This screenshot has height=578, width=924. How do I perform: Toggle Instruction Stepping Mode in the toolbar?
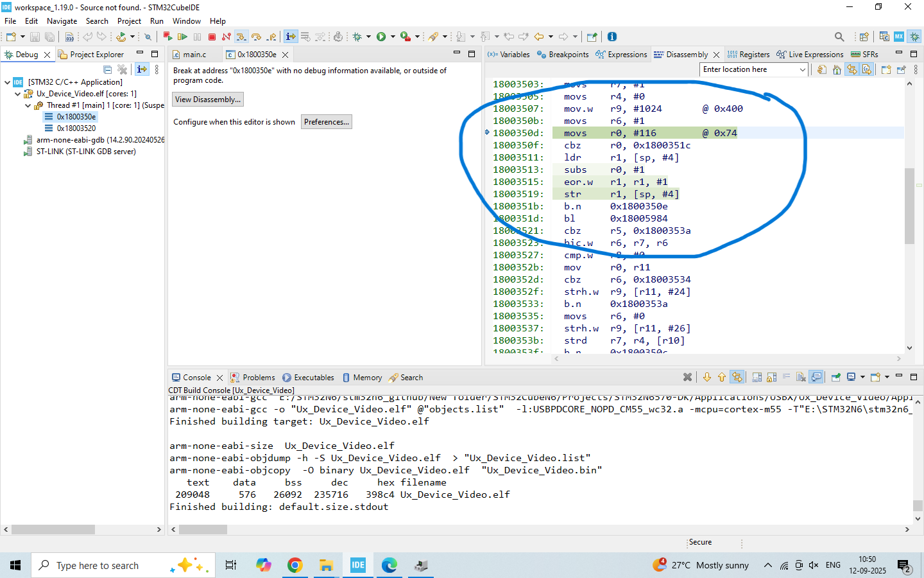tap(290, 37)
